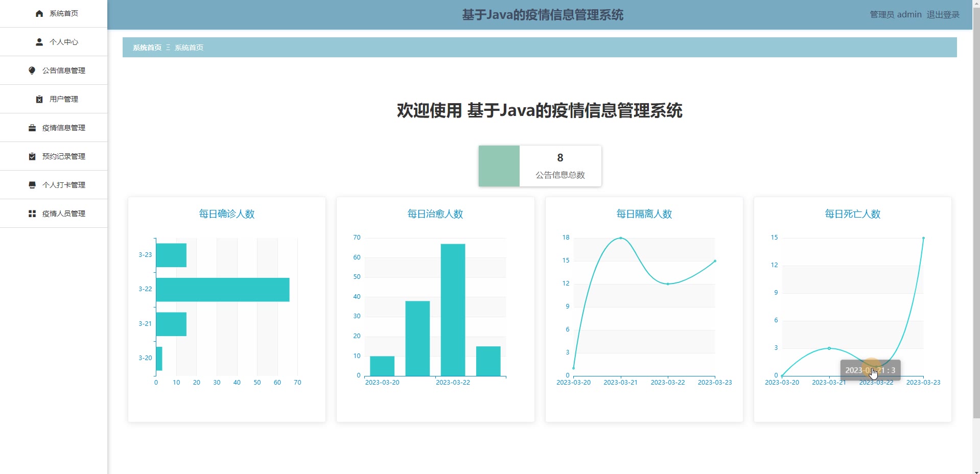
Task: Click the scrollbar down arrow
Action: 976,470
